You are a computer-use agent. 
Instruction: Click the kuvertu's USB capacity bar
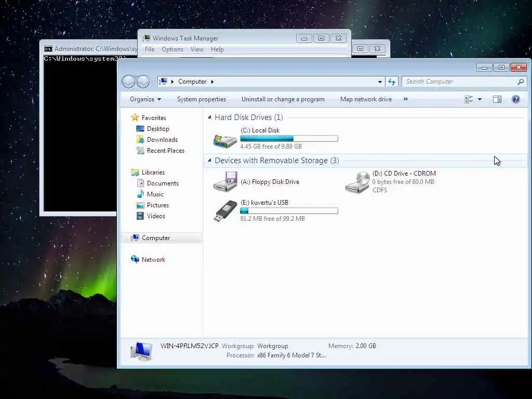tap(289, 211)
